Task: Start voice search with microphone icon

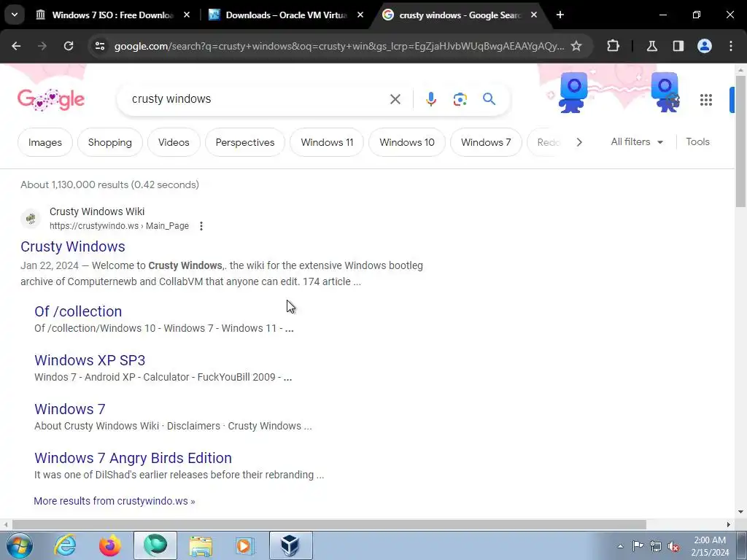Action: [430, 99]
